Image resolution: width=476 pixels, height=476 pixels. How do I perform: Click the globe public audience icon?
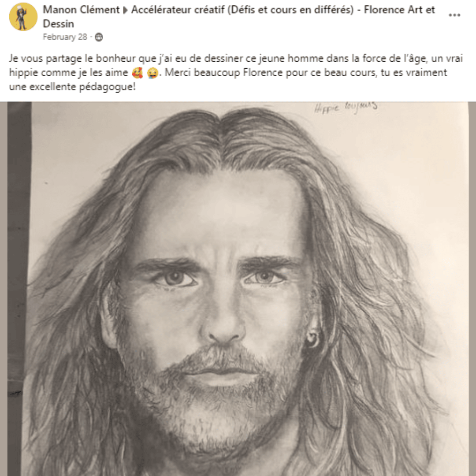pyautogui.click(x=99, y=37)
